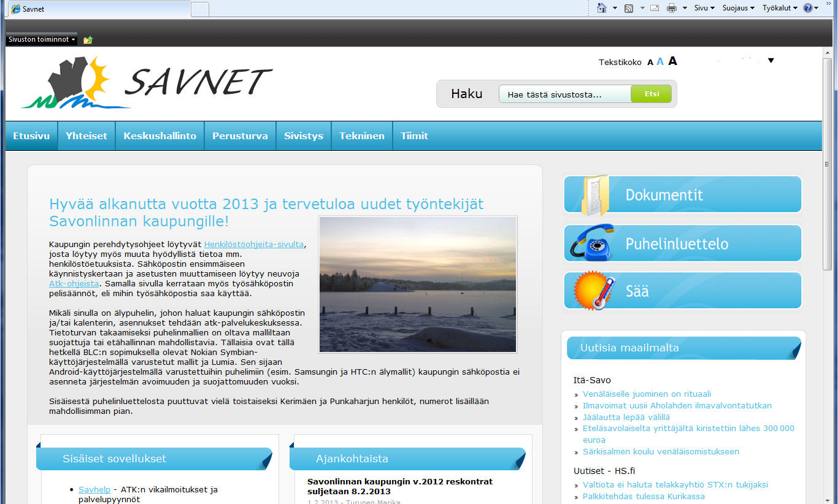This screenshot has width=838, height=504.
Task: Click the RSS feeds icon
Action: pos(629,8)
